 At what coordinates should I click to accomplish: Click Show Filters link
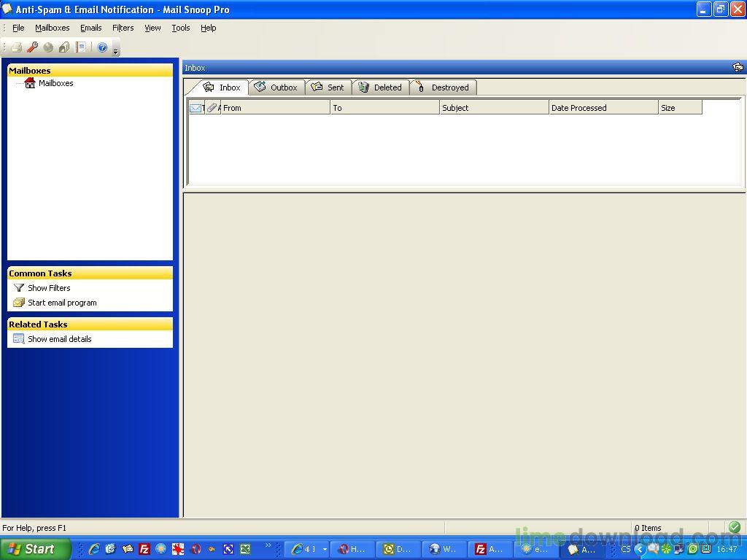(x=49, y=288)
